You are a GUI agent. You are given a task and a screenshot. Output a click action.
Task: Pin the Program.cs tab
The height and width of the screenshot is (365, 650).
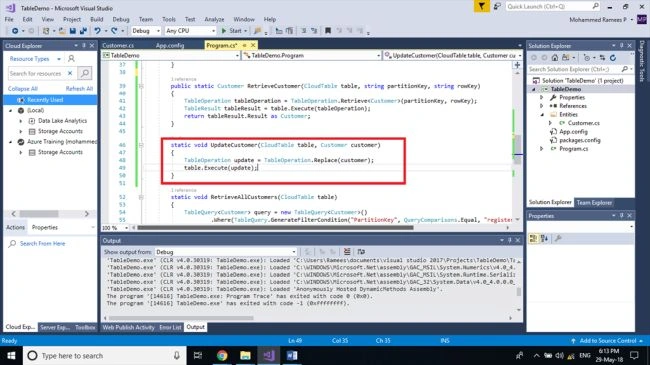245,45
